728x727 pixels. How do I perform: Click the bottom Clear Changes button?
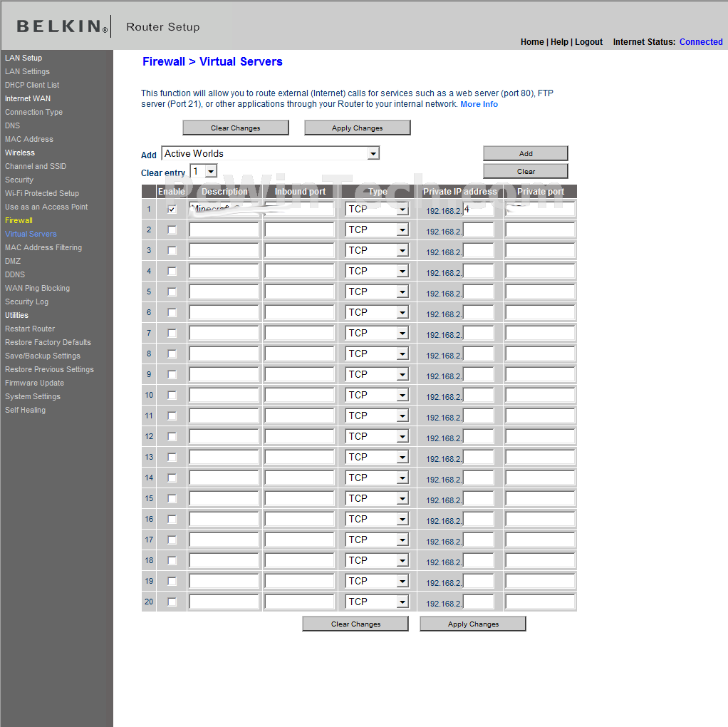[x=355, y=624]
